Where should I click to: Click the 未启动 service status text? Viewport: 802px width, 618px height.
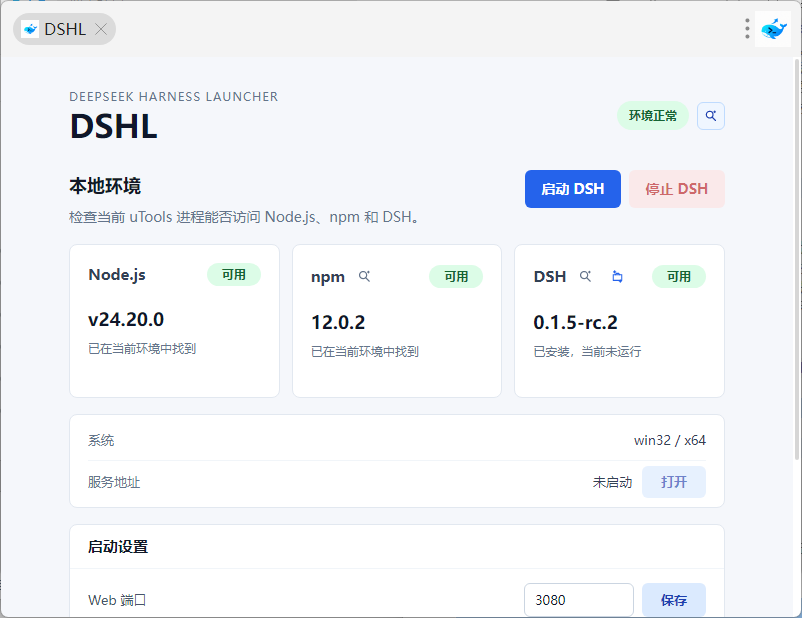point(612,482)
